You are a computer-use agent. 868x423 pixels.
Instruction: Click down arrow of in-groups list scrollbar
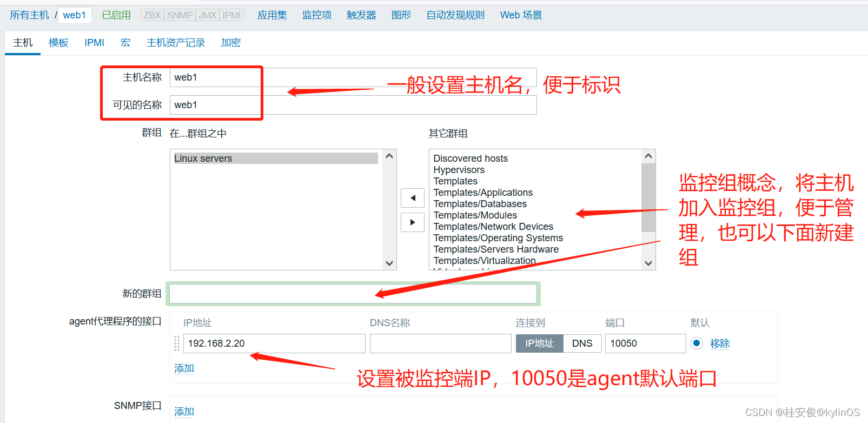point(389,263)
